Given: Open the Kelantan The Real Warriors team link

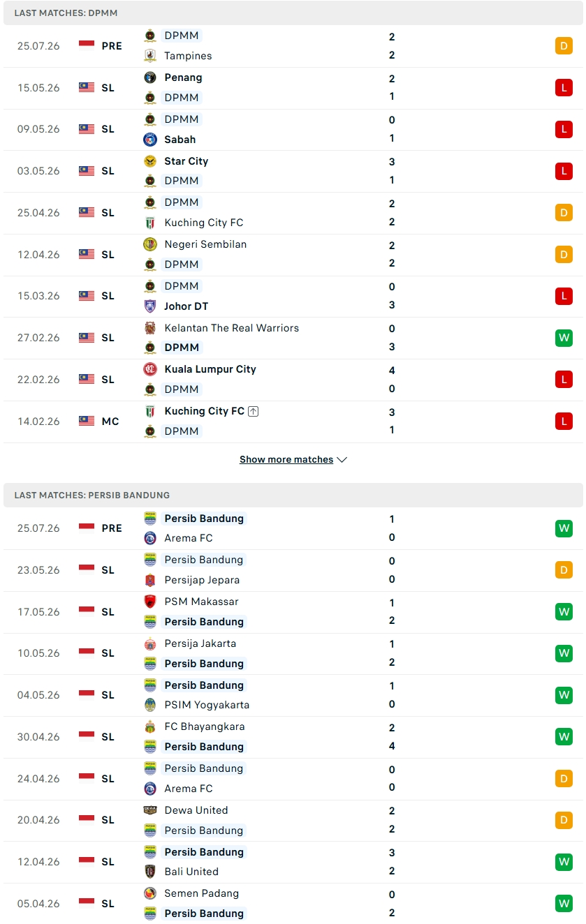Looking at the screenshot, I should pos(231,328).
